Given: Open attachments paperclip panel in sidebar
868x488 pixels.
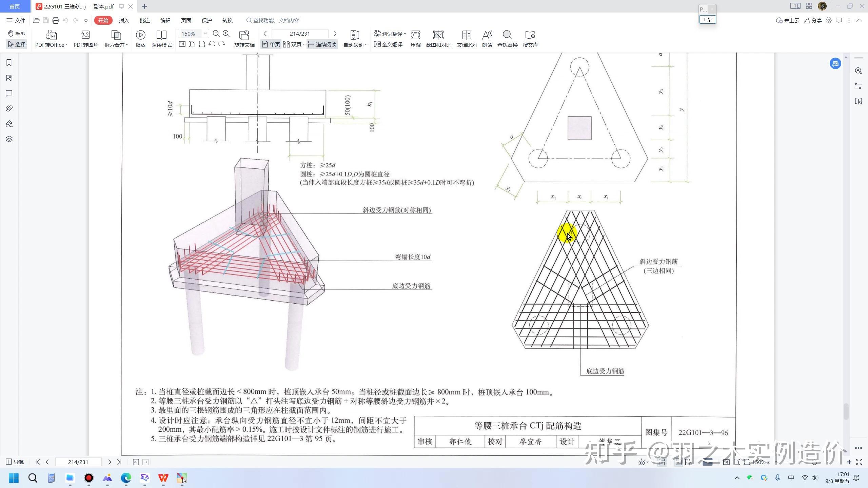Looking at the screenshot, I should click(9, 108).
